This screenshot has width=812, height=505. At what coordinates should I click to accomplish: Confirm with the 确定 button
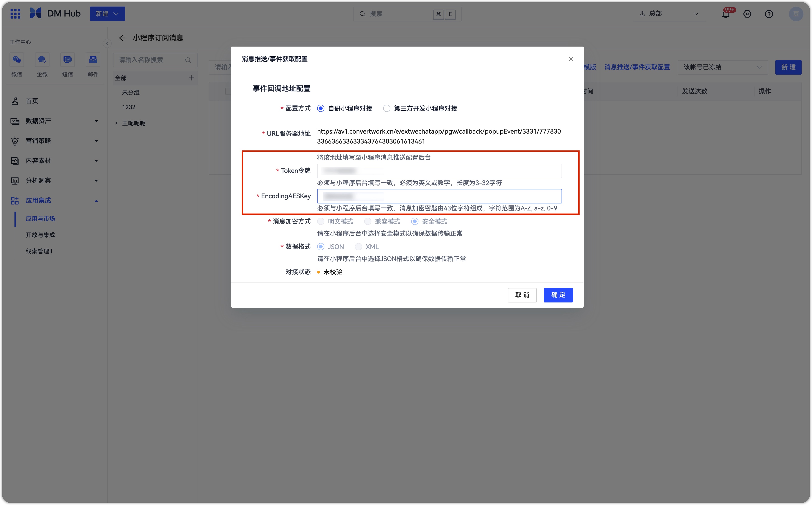click(x=558, y=295)
